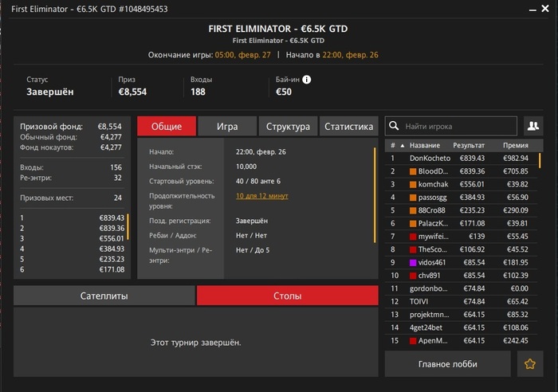Click the end time 05:00, февр. 27
This screenshot has width=558, height=392.
point(242,55)
